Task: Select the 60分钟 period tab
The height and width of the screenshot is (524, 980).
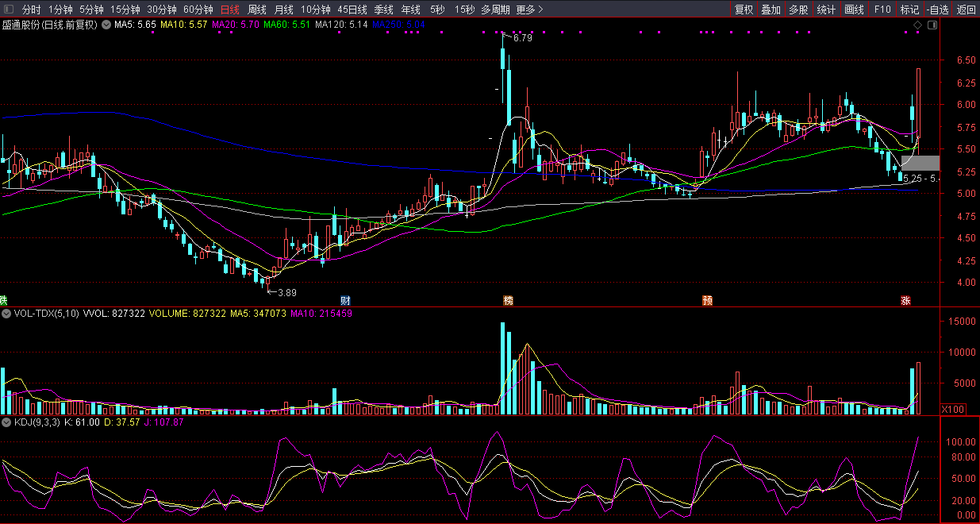Action: [x=198, y=10]
